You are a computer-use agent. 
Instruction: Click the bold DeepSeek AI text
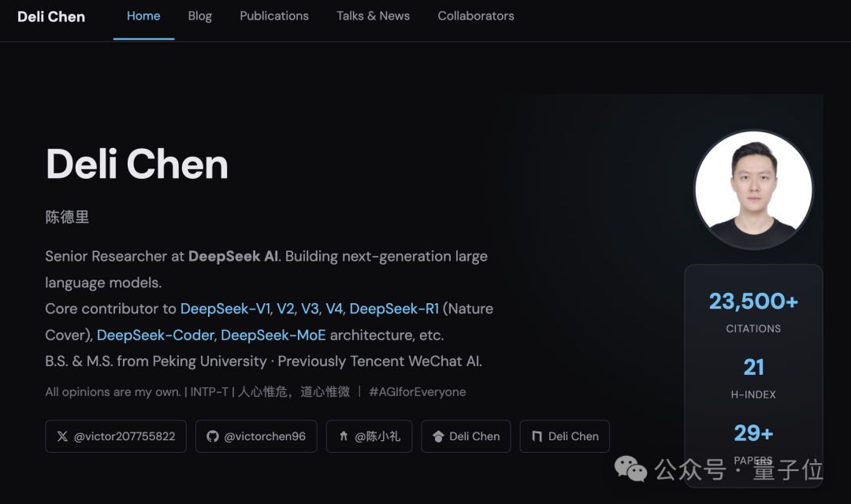coord(233,256)
